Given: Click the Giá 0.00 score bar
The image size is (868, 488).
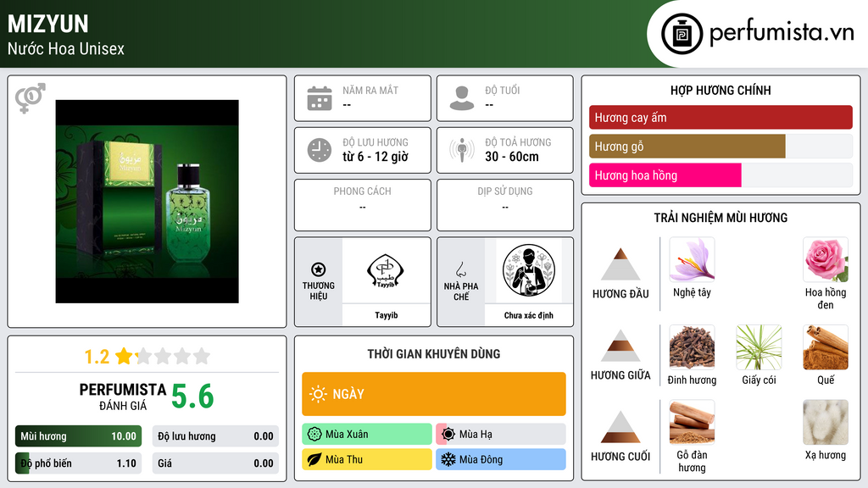Looking at the screenshot, I should tap(215, 463).
